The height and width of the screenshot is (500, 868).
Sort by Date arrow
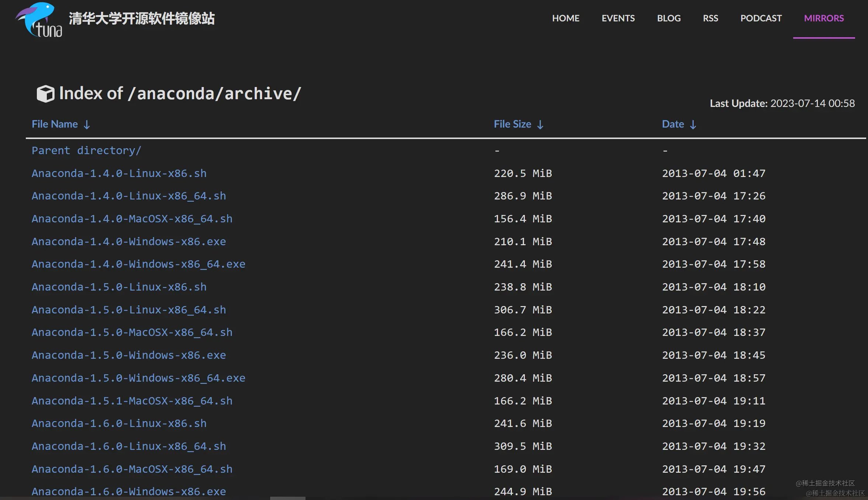click(x=693, y=125)
